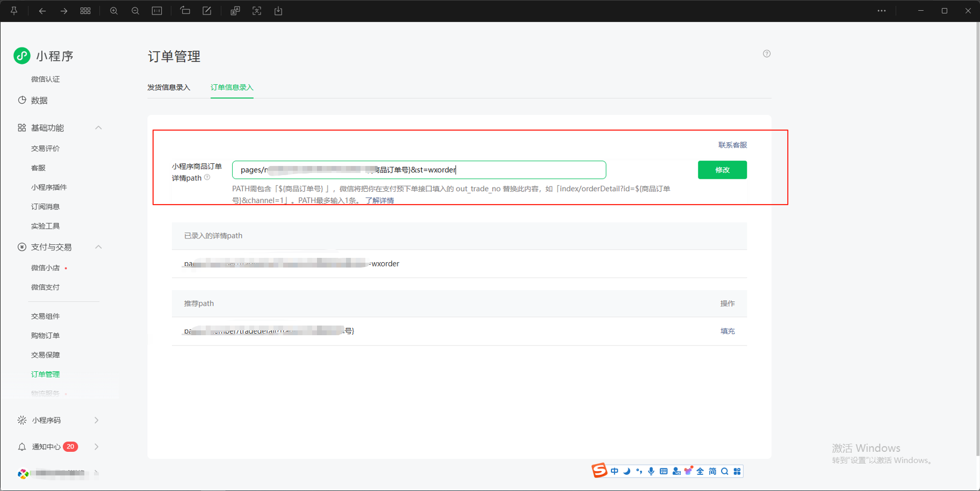Open 微信支付 in the sidebar
The image size is (980, 491).
(x=46, y=287)
